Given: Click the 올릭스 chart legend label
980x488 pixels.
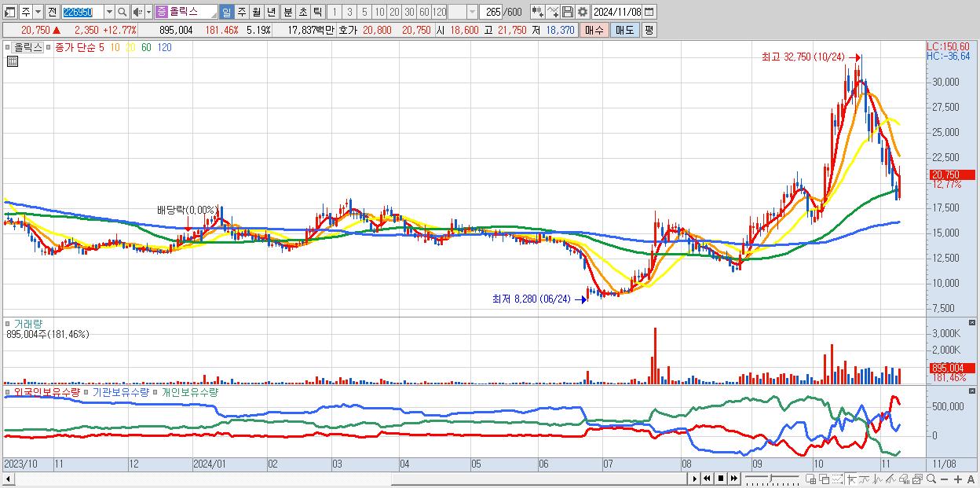Looking at the screenshot, I should pos(28,47).
